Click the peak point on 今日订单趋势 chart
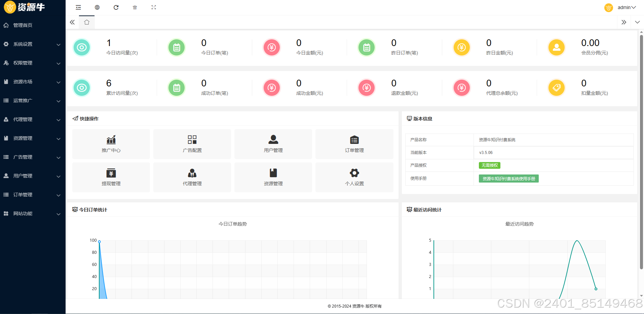 [99, 242]
